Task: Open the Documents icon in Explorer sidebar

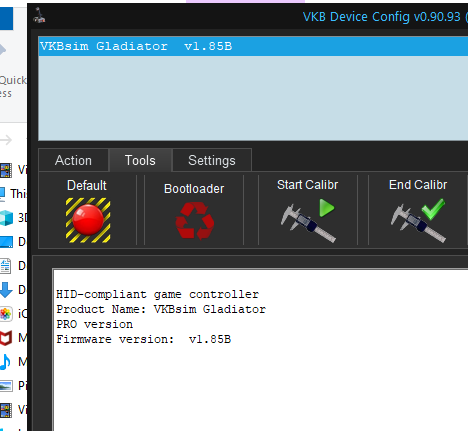Action: 5,266
